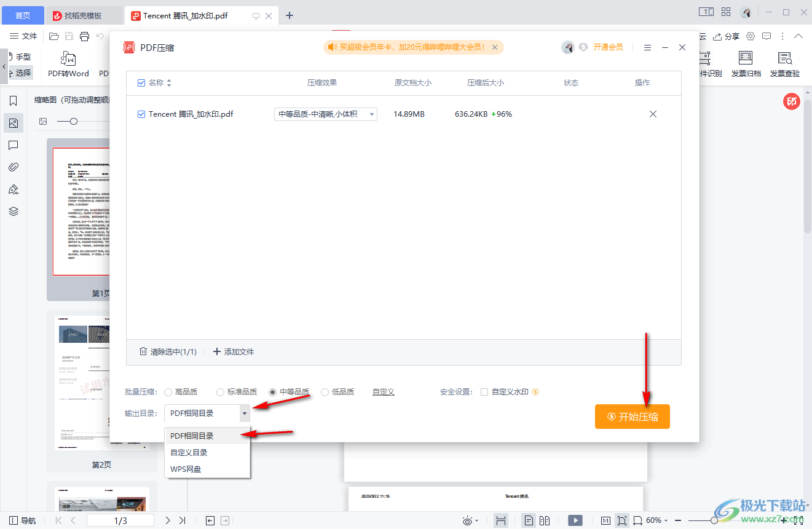Open the 文件 menu

pos(24,36)
